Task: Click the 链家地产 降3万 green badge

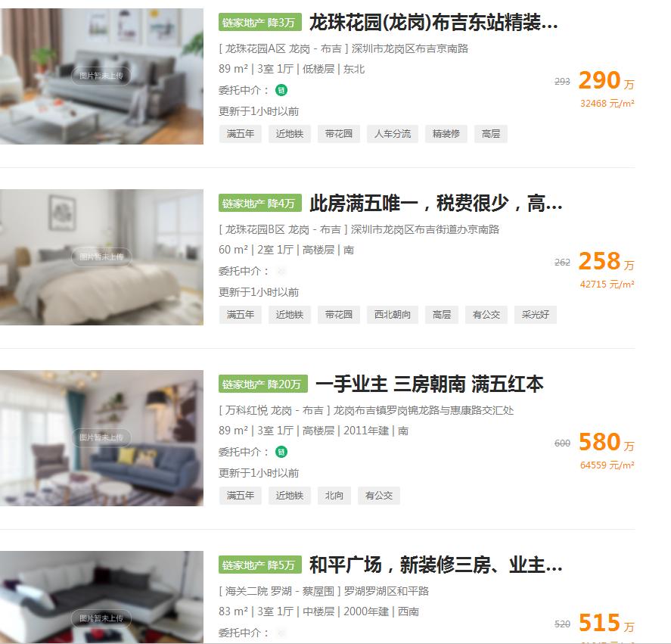Action: 260,22
